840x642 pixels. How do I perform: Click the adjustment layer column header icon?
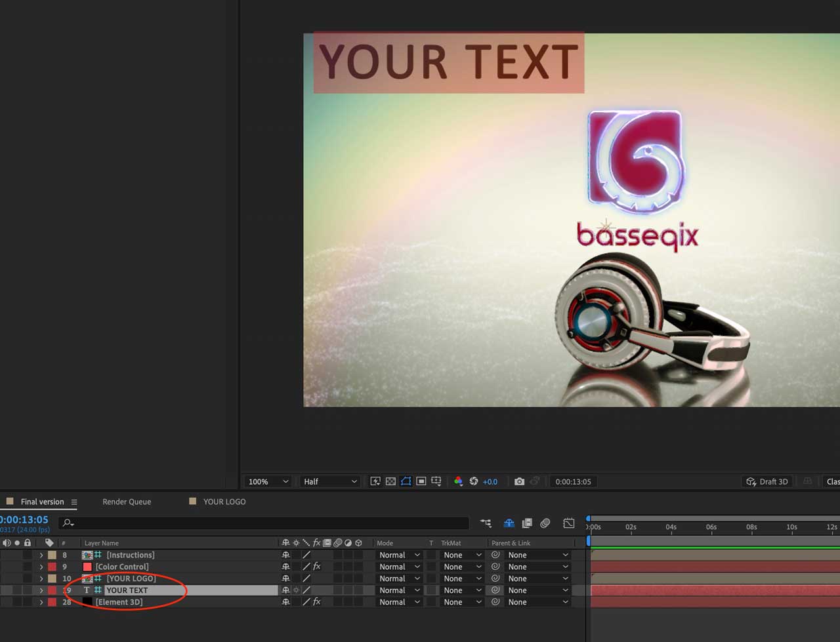[x=348, y=543]
